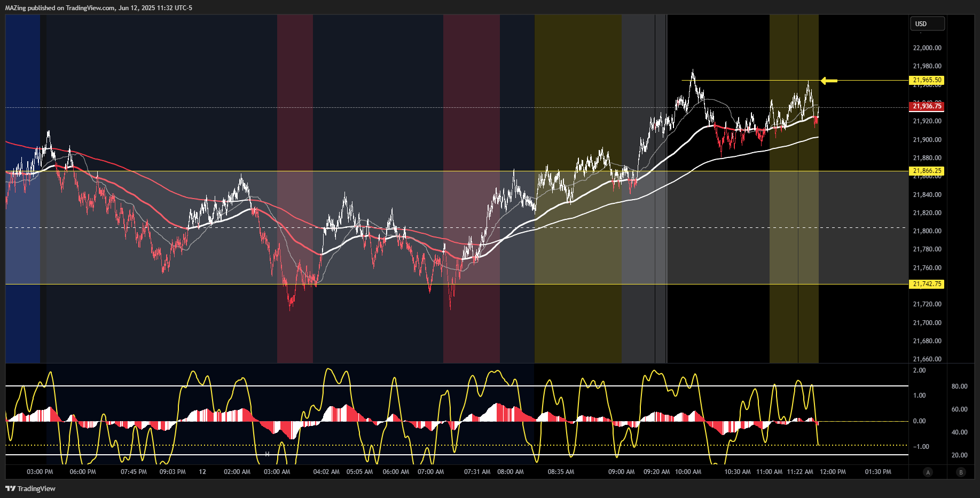Click the 10:30 AM time axis label
This screenshot has width=980, height=498.
(x=738, y=472)
